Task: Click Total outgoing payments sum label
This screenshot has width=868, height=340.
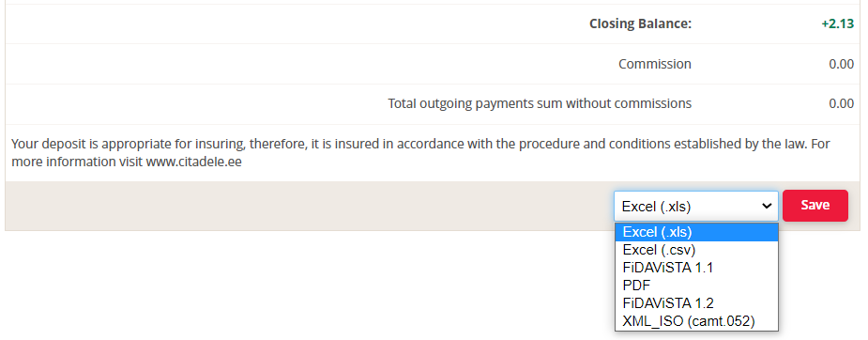Action: (540, 103)
